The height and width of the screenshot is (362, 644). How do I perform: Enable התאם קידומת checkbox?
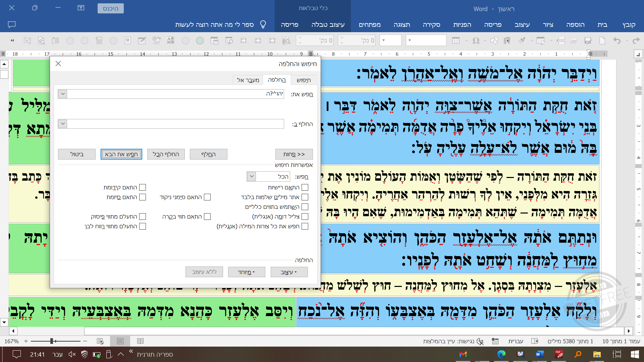coord(143,187)
